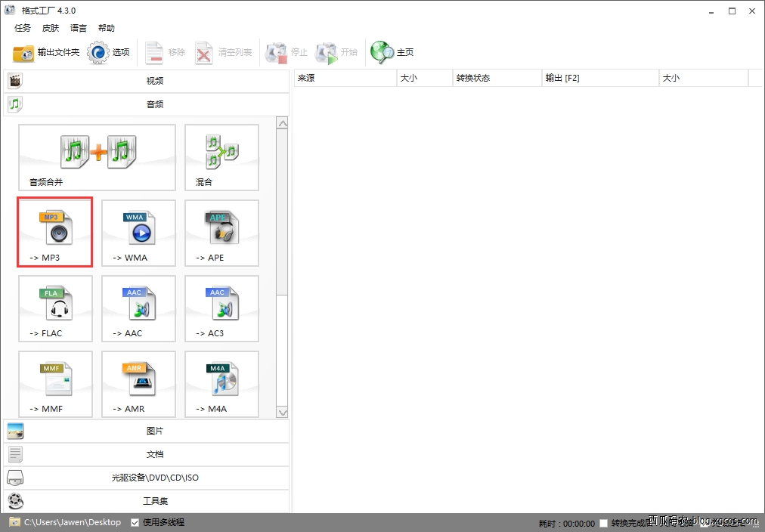Screen dimensions: 765x532
Task: Select the -> M4A format icon
Action: (221, 383)
